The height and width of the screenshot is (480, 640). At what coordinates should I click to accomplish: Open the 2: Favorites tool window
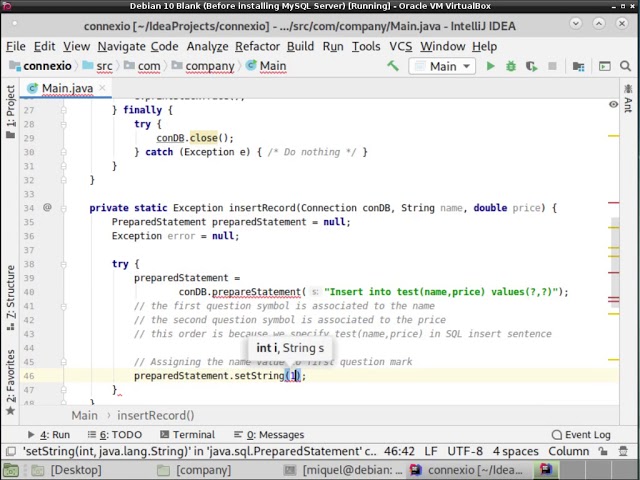(x=11, y=382)
